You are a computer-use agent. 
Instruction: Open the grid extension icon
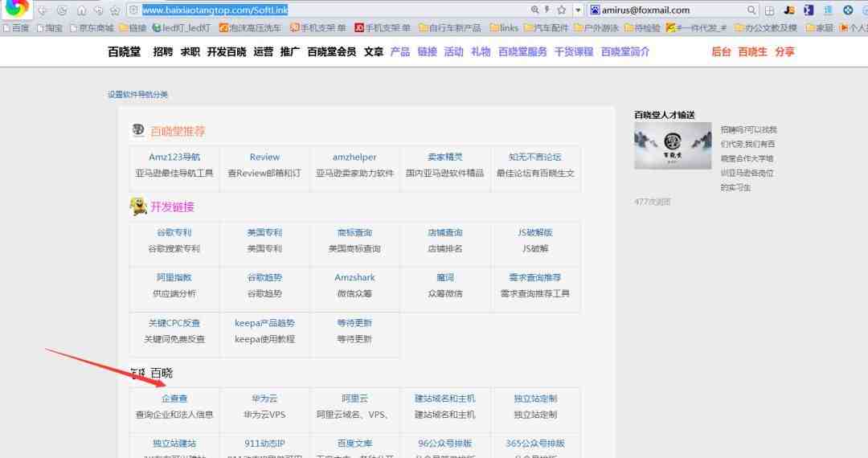click(769, 10)
